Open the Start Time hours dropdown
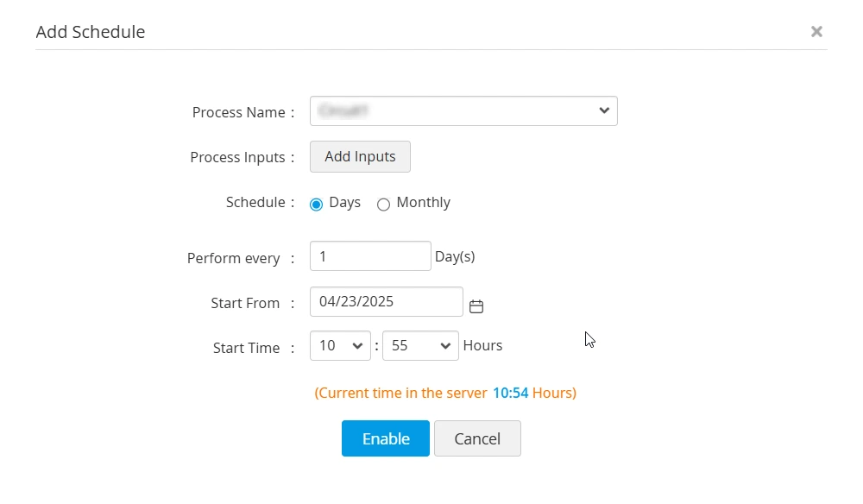 [341, 345]
